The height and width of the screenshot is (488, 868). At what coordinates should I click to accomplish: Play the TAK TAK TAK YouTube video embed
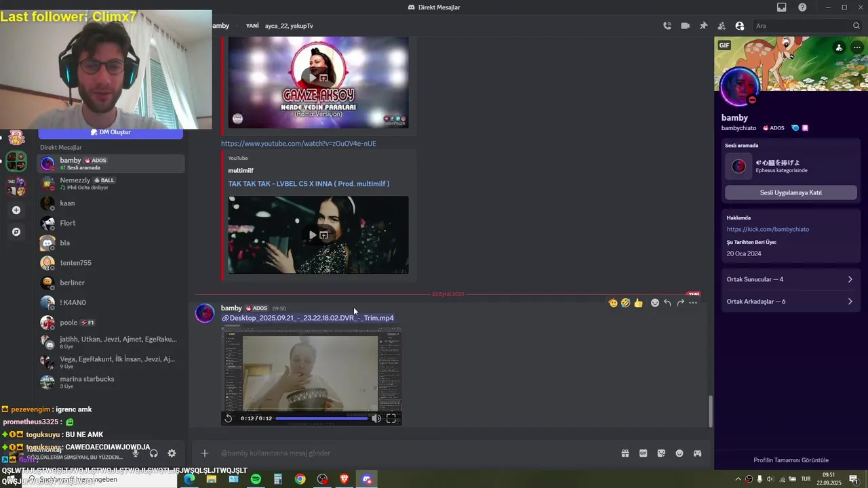[x=312, y=235]
